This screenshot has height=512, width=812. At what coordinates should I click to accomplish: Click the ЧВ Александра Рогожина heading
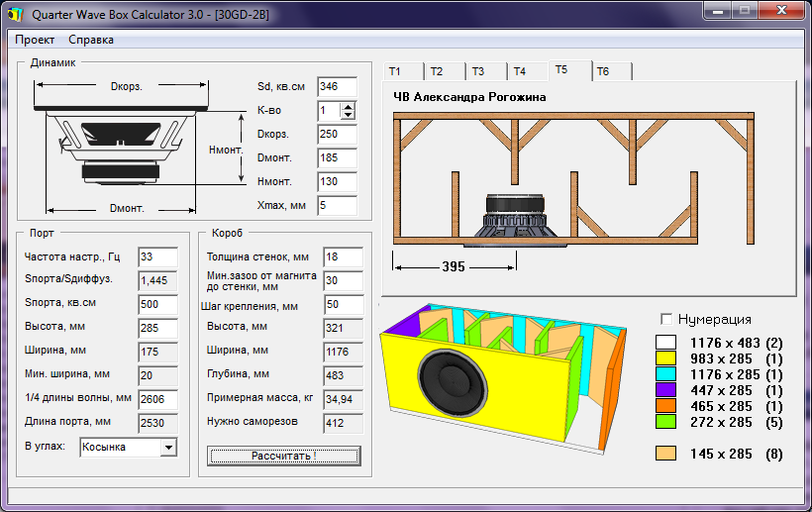[x=469, y=97]
